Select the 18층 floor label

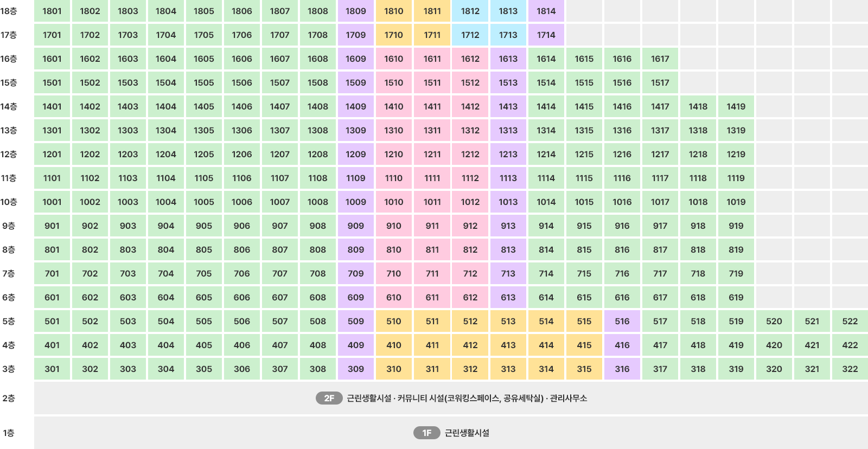pos(9,11)
